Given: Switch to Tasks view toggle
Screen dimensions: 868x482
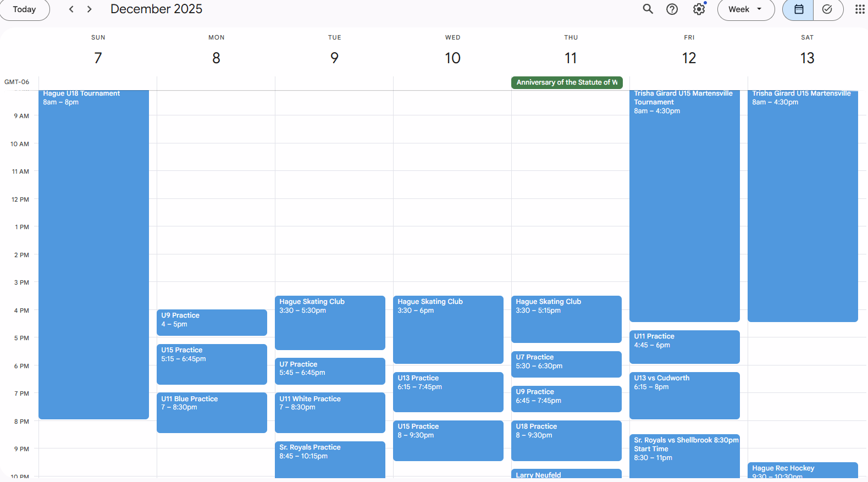Looking at the screenshot, I should [827, 9].
